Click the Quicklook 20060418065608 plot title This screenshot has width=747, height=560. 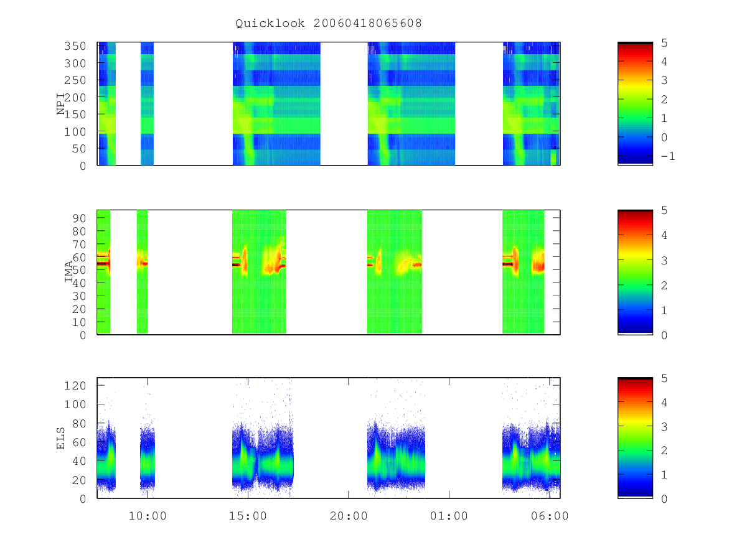point(329,24)
